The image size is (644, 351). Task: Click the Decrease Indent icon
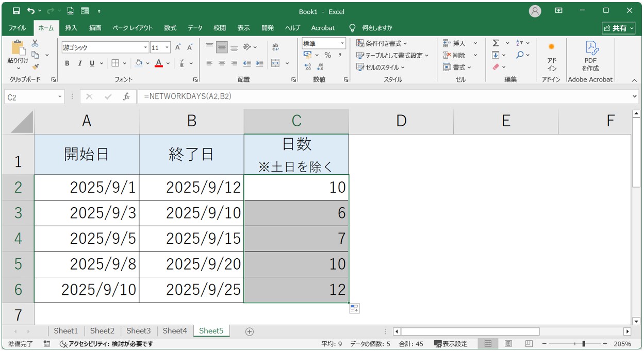[246, 63]
